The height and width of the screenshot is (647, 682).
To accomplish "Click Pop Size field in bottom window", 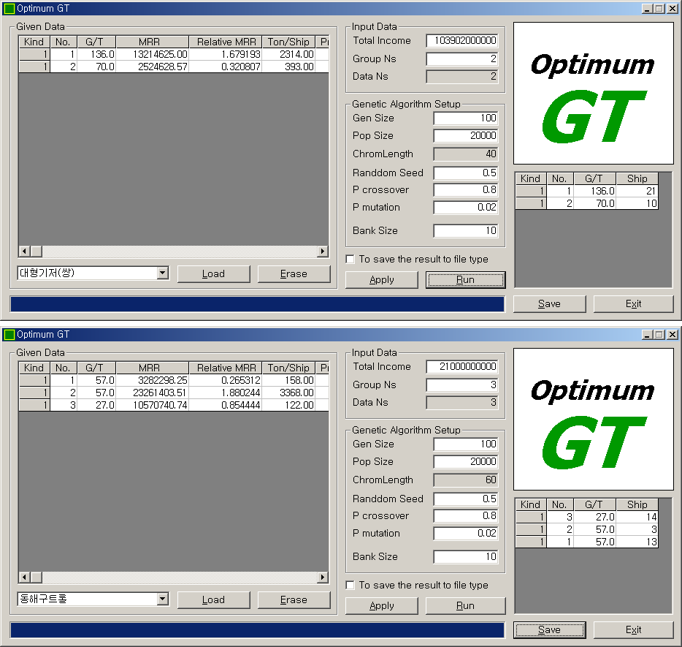I will tap(466, 462).
